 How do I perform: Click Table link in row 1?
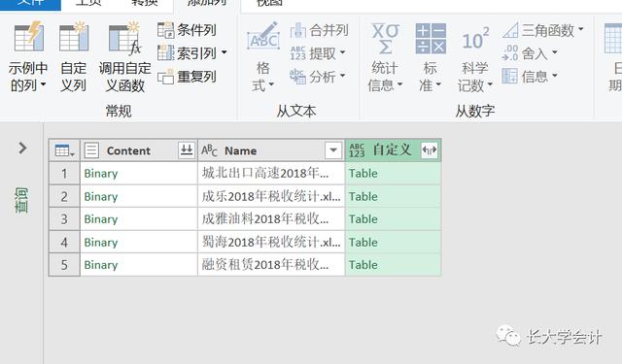363,174
